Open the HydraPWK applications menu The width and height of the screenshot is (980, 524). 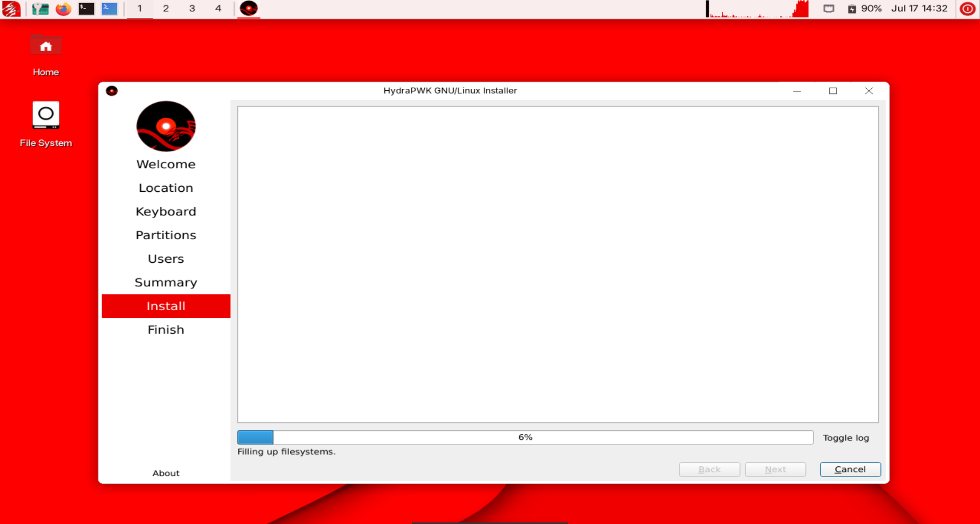tap(11, 9)
